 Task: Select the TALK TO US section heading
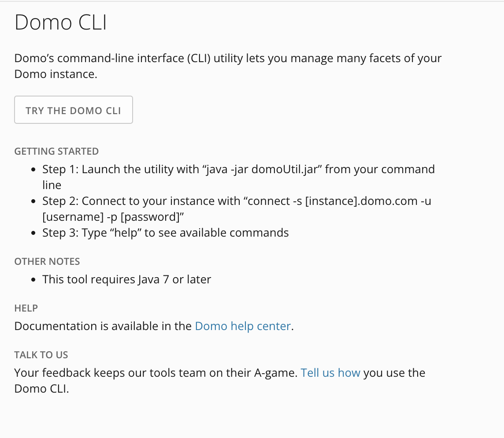(x=41, y=355)
